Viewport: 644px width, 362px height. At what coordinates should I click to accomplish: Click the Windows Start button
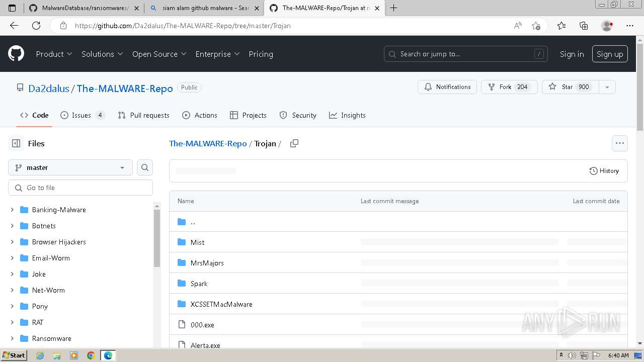(14, 355)
